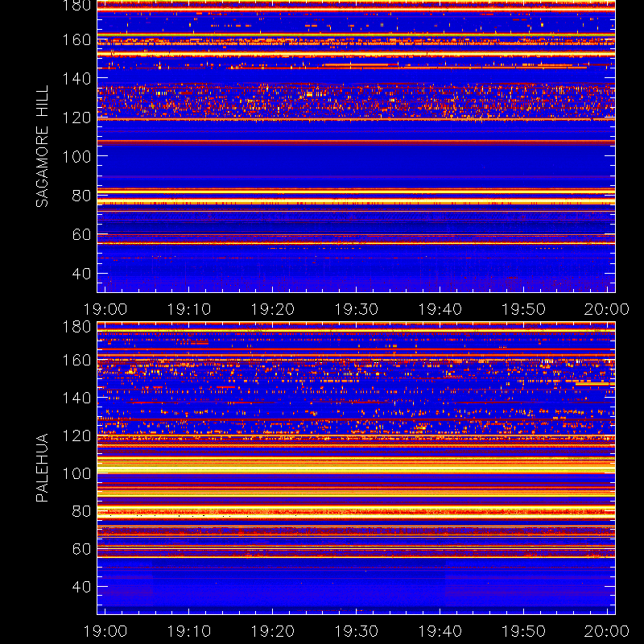Select the 80 tick label on Sagamore Hill plot
Image resolution: width=644 pixels, height=644 pixels.
tap(81, 196)
